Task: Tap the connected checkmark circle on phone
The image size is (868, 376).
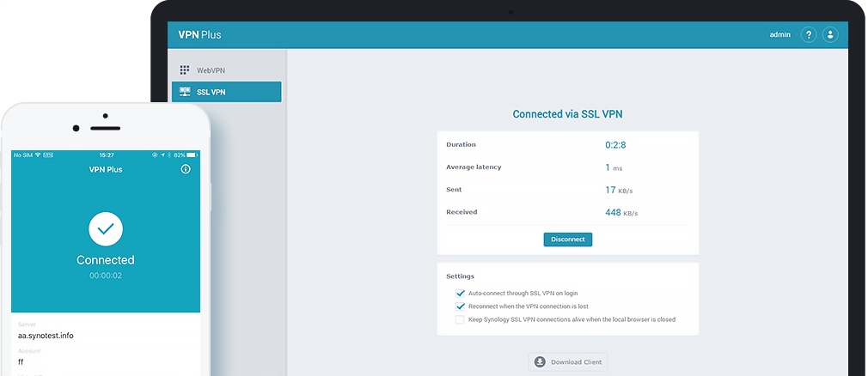Action: coord(106,229)
